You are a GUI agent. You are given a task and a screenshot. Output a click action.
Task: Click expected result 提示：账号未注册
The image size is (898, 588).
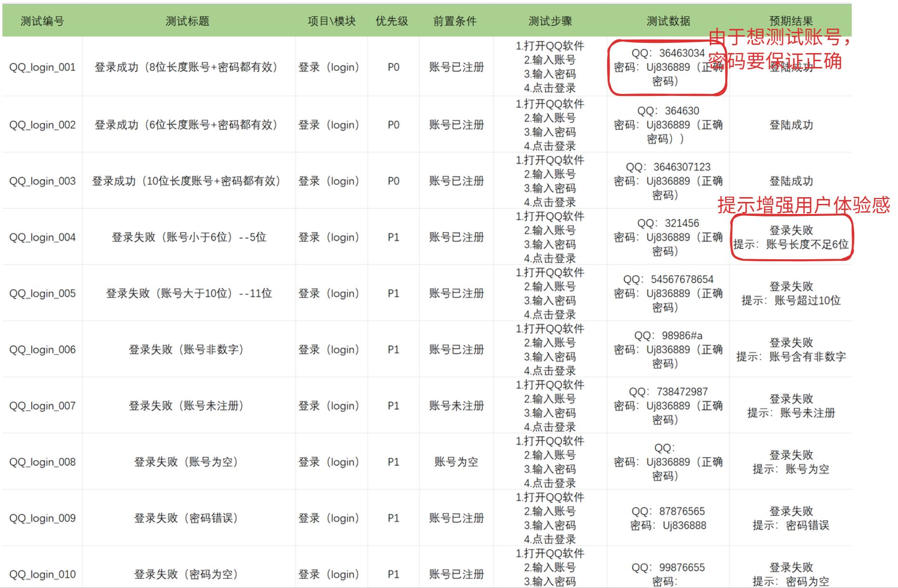tap(791, 413)
